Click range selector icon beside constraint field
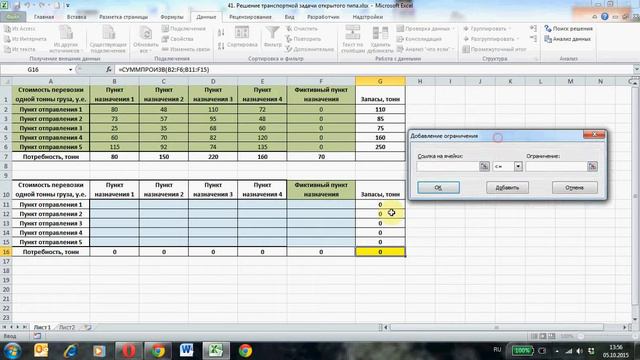The width and height of the screenshot is (640, 360). point(592,166)
